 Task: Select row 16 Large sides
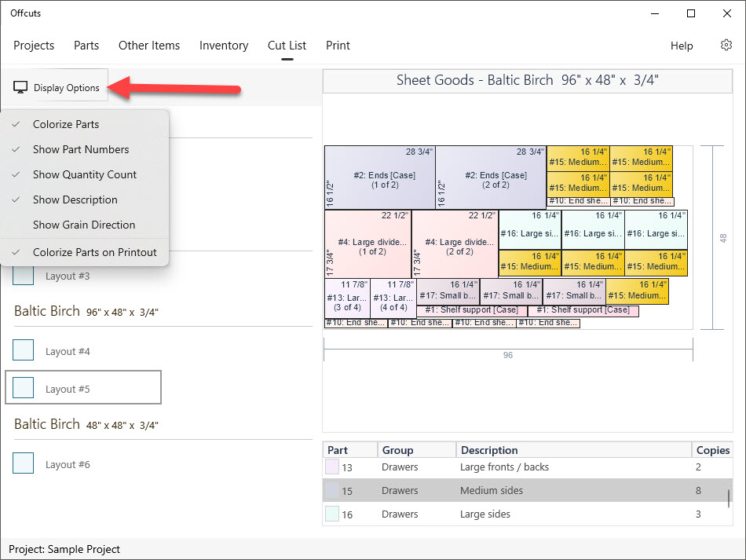click(527, 514)
